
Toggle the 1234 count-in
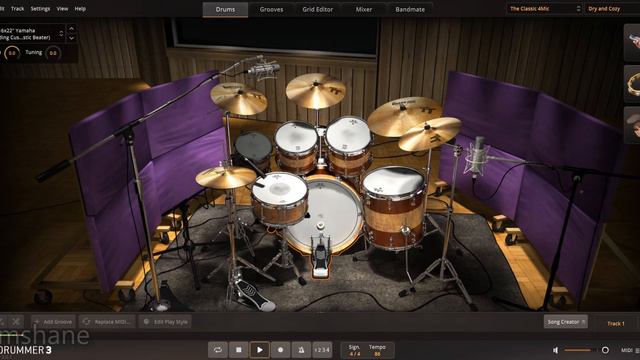(x=322, y=350)
